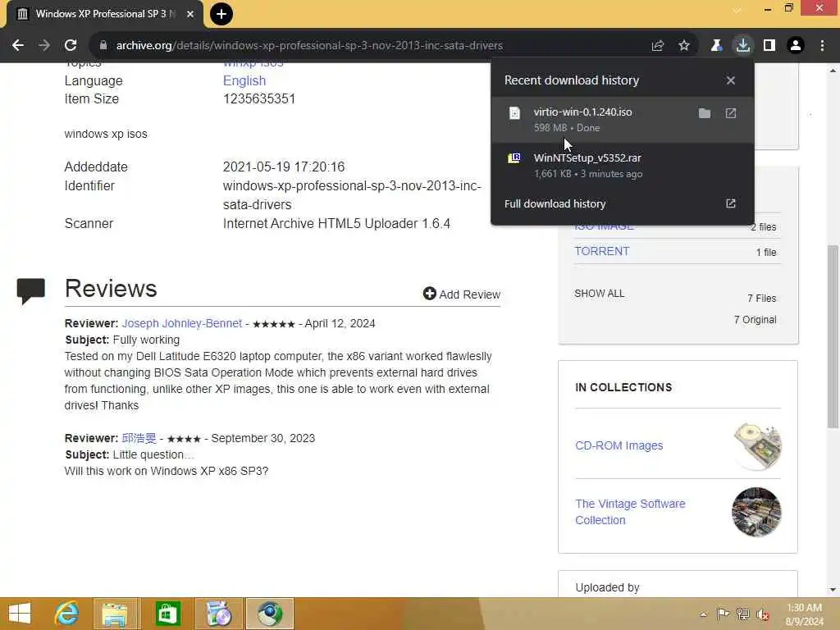This screenshot has width=840, height=630.
Task: Click the forward navigation arrow
Action: [44, 46]
